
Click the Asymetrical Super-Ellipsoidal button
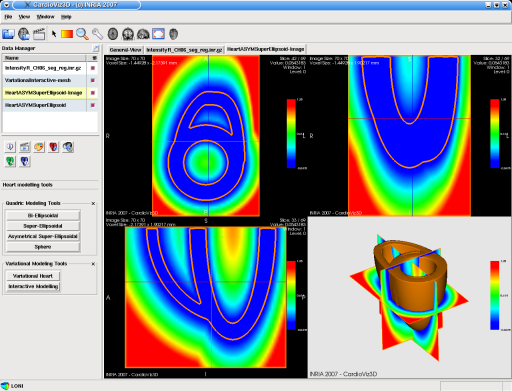[x=43, y=236]
